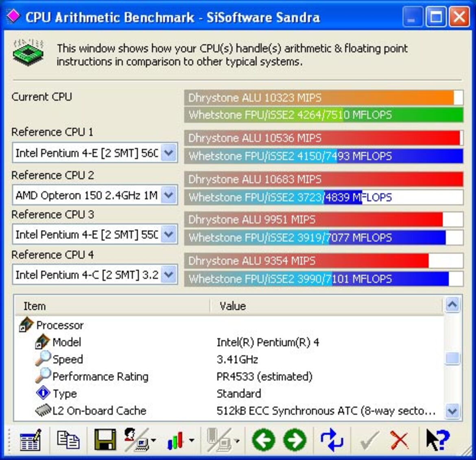Maximize the Sandra benchmark window
This screenshot has height=460, width=476.
[436, 17]
